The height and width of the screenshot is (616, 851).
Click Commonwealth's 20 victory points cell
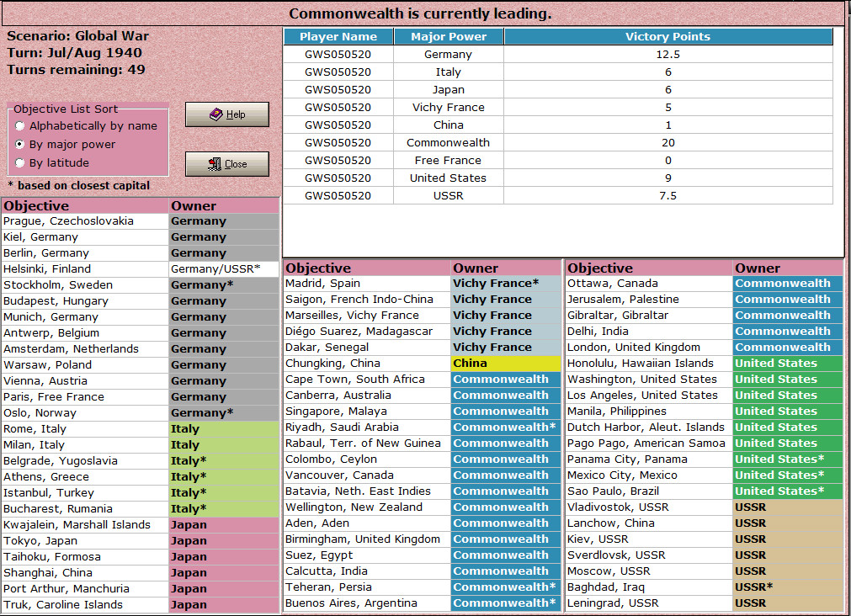click(x=668, y=143)
